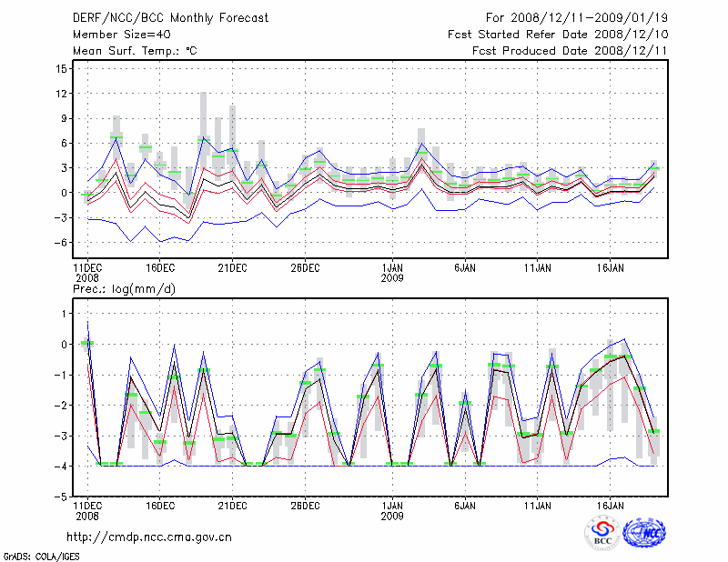Select 21DEC tick on precipitation chart axis

pos(232,505)
